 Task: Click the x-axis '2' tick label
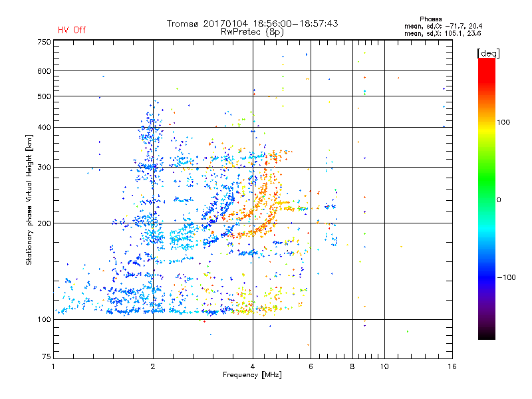pos(153,366)
